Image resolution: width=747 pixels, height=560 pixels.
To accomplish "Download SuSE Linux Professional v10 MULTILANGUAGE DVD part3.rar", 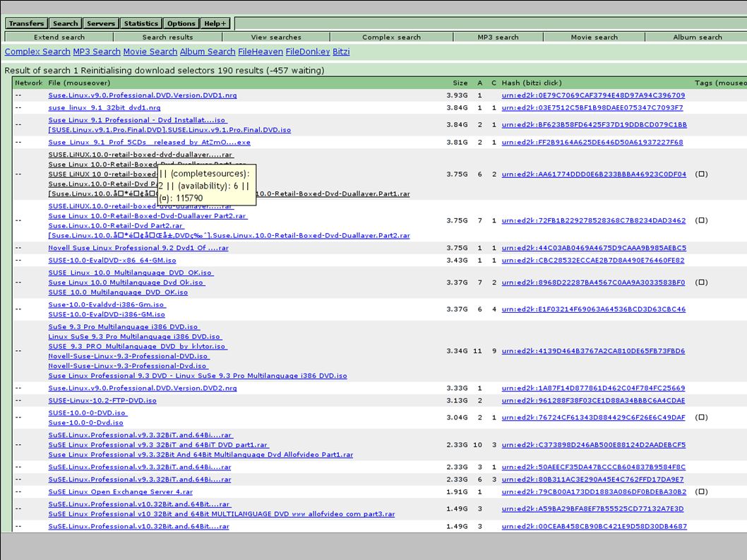I will [x=222, y=514].
